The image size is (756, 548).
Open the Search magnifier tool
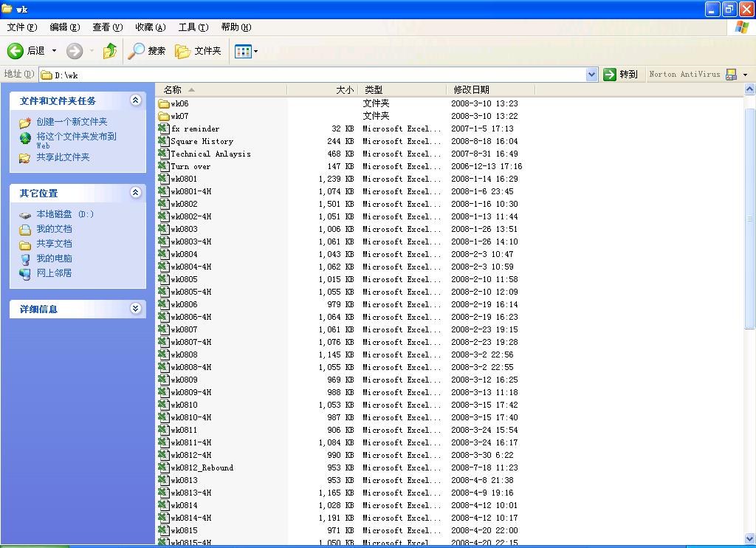coord(136,51)
